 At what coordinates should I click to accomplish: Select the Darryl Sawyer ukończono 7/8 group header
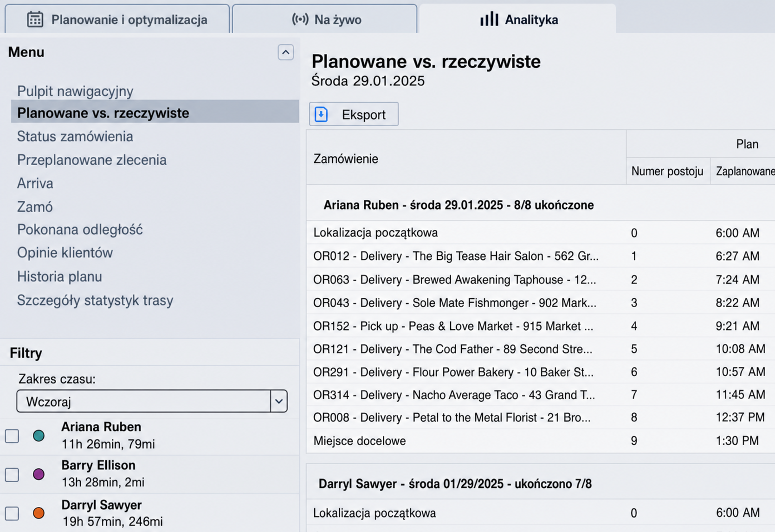tap(455, 484)
